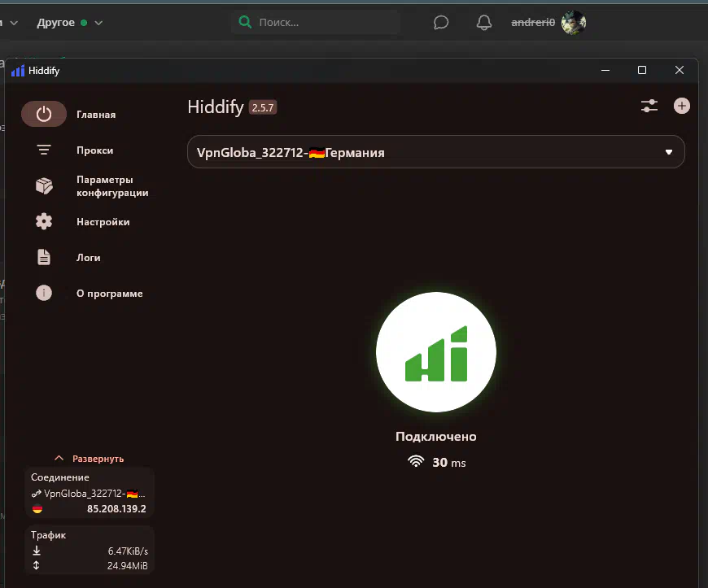
Task: Click the 24.94MiB traffic total
Action: [127, 565]
